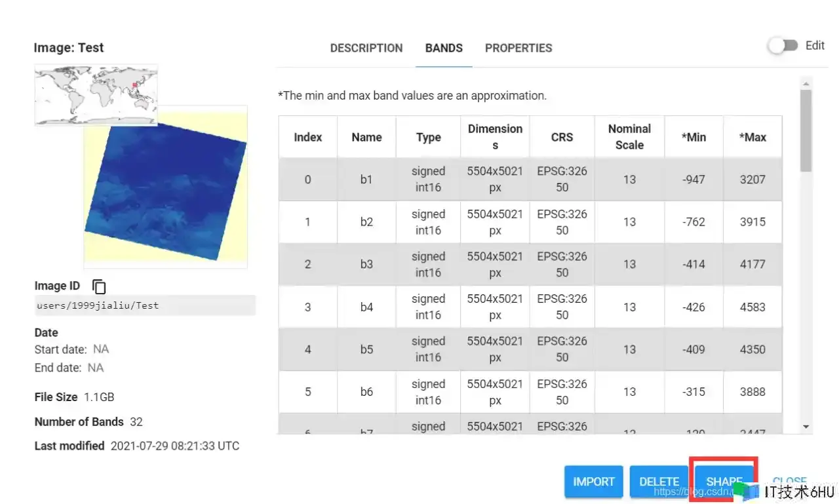Screen dimensions: 839x504
Task: Click the min/max approximation note text
Action: point(412,96)
